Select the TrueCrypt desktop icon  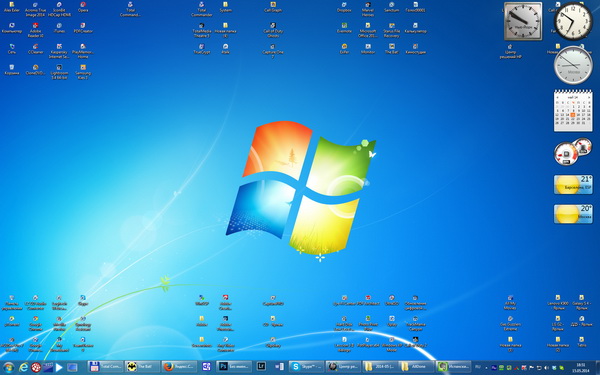pos(202,49)
